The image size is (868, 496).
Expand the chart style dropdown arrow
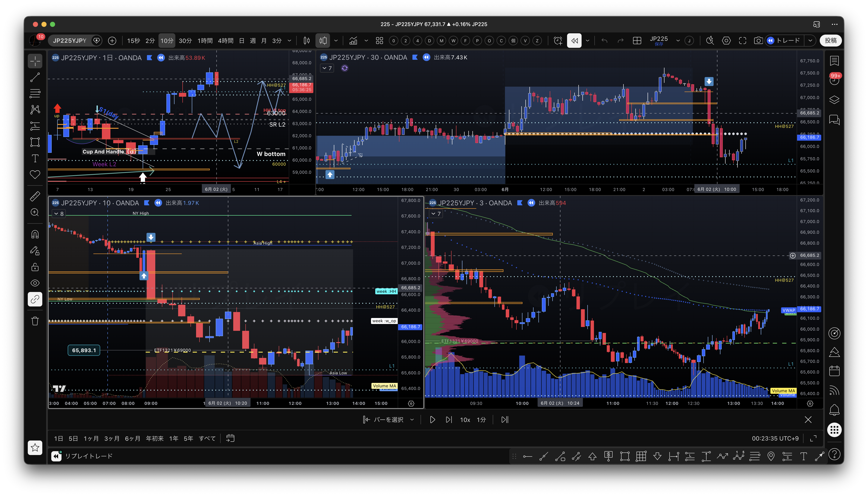336,41
